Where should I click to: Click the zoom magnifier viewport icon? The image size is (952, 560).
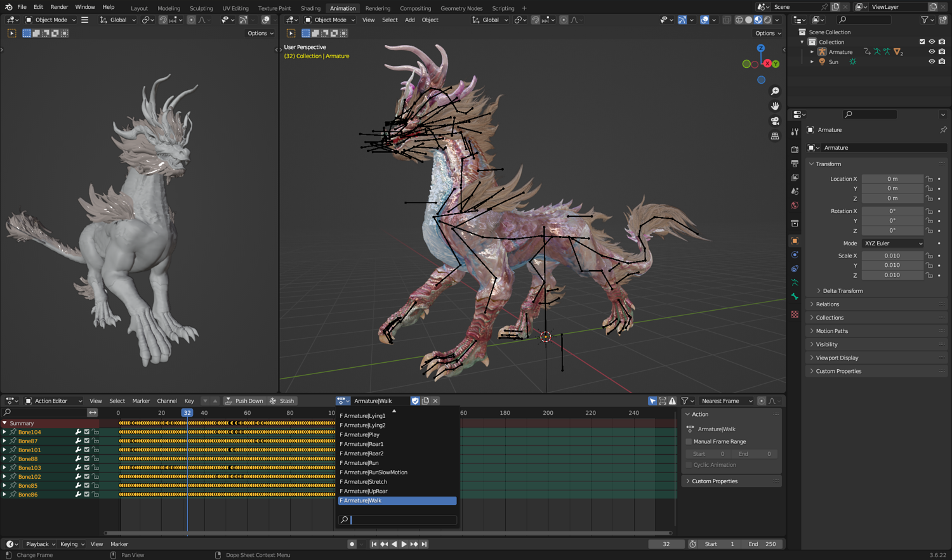[x=775, y=91]
